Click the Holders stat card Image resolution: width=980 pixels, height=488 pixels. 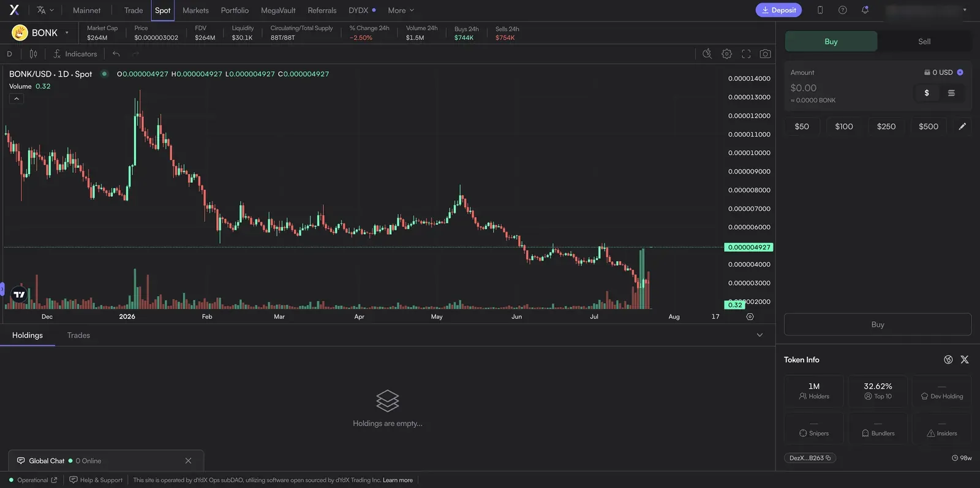coord(814,391)
